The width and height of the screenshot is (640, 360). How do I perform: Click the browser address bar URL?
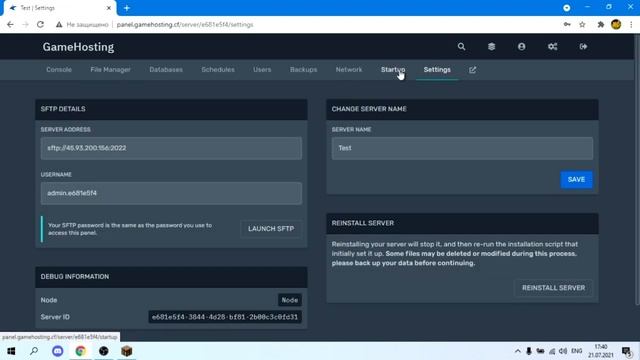[x=185, y=24]
